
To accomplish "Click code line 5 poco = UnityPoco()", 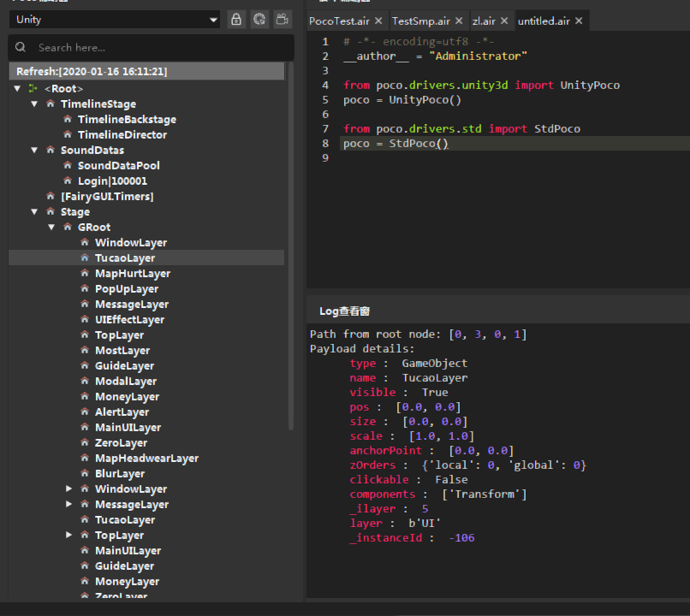I will click(402, 100).
